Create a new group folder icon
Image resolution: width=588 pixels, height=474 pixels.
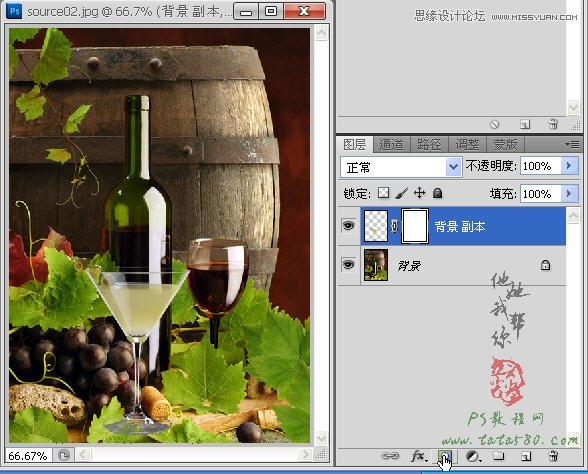[x=498, y=456]
